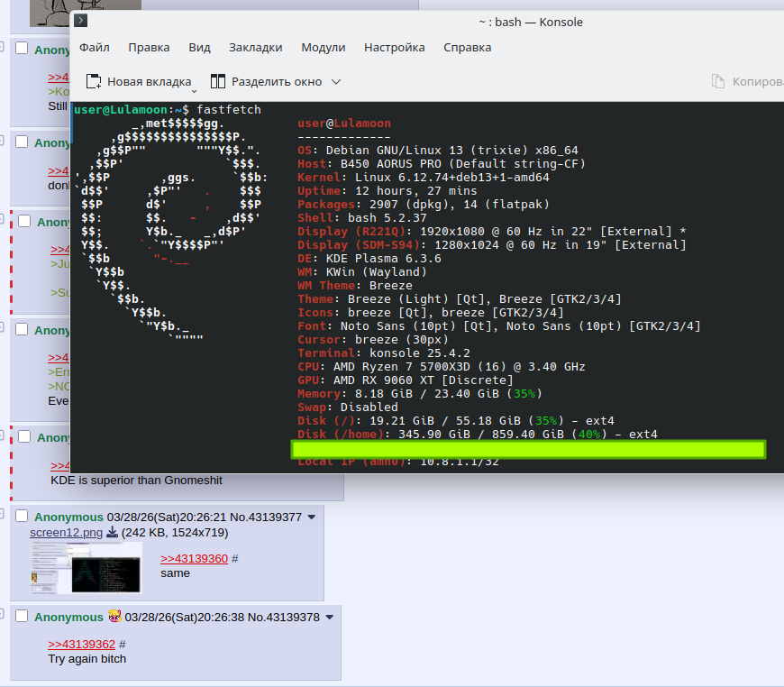
Task: Click download icon next to screen12.png
Action: pos(113,532)
